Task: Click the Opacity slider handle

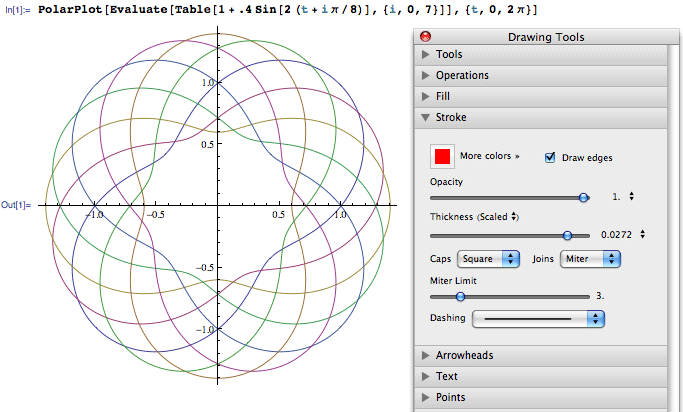Action: tap(584, 197)
